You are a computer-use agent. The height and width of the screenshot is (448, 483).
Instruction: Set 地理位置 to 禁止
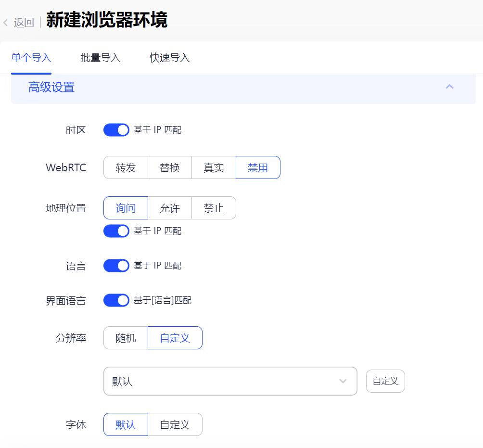click(x=214, y=208)
